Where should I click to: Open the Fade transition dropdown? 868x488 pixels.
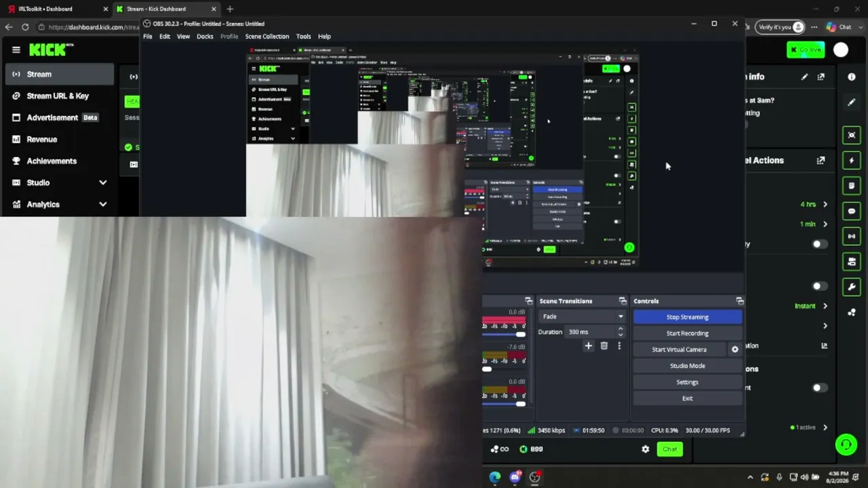[x=582, y=317]
